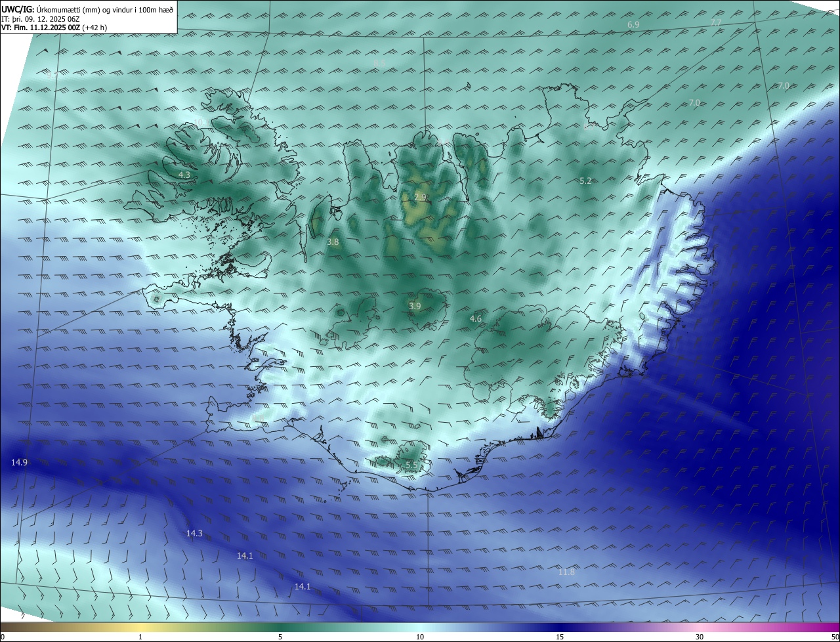The image size is (840, 642).
Task: Click the 2.9 value in the north highlands
Action: tap(421, 197)
